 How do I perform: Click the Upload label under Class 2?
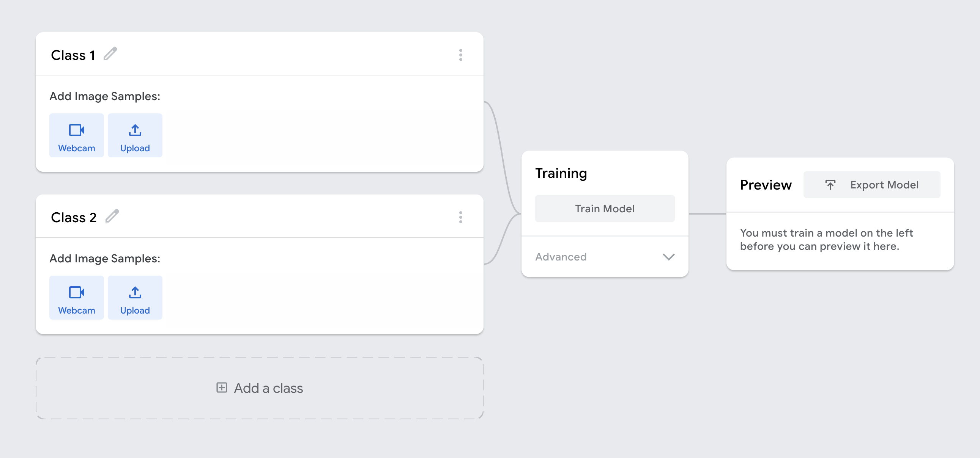135,311
